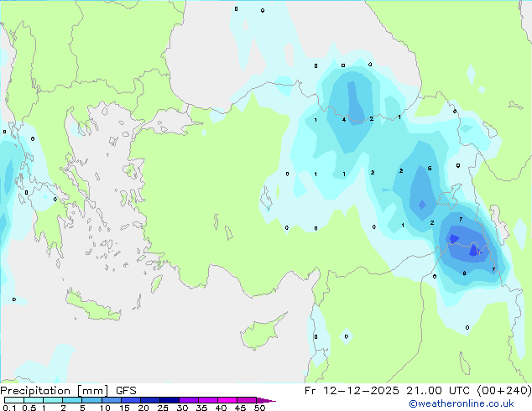The height and width of the screenshot is (411, 532).
Task: Select the 25–30 mm legend color swatch
Action: pos(169,400)
